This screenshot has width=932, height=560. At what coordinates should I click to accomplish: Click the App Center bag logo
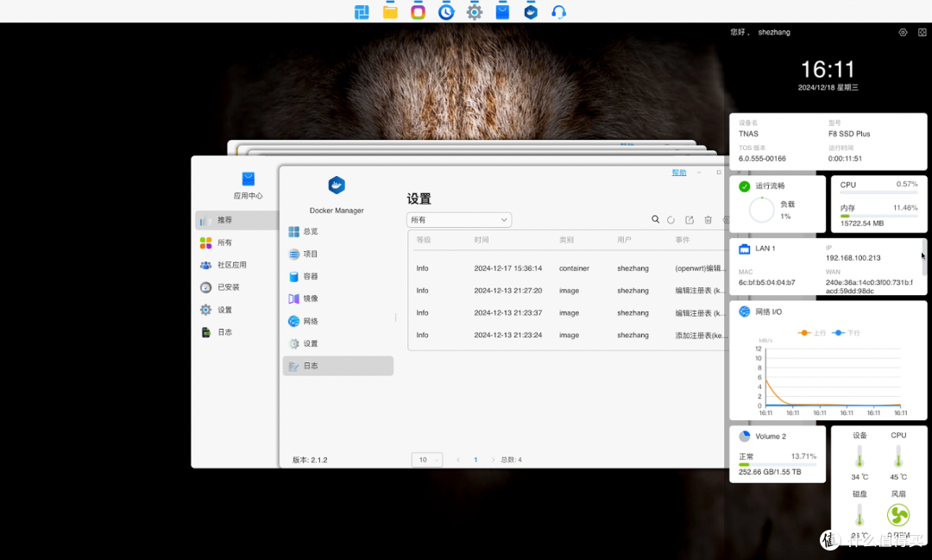(x=249, y=179)
